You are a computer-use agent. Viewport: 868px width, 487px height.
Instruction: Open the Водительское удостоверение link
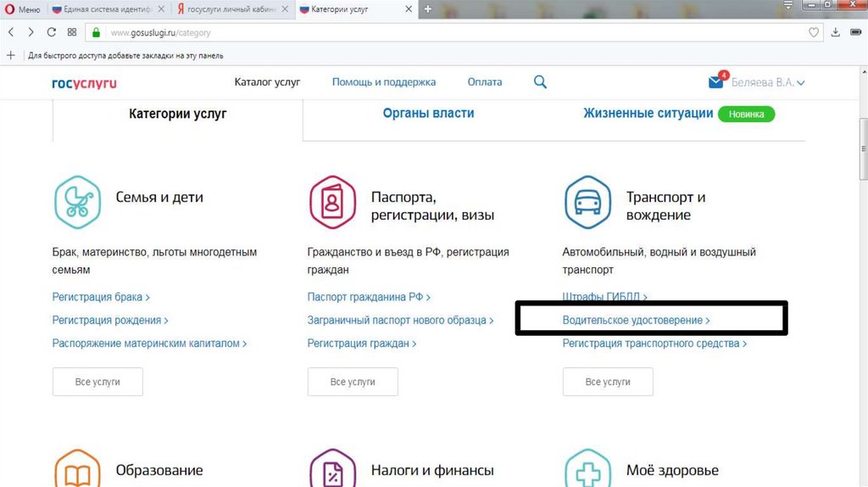coord(636,320)
